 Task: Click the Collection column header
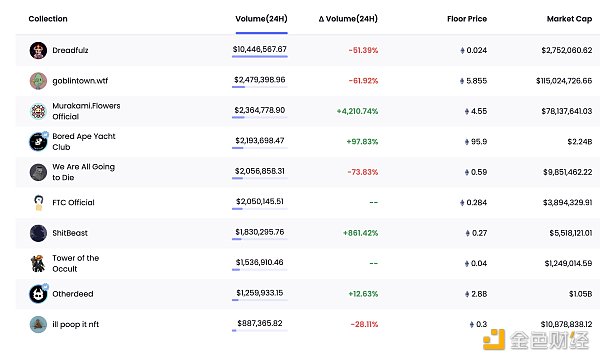pos(48,19)
